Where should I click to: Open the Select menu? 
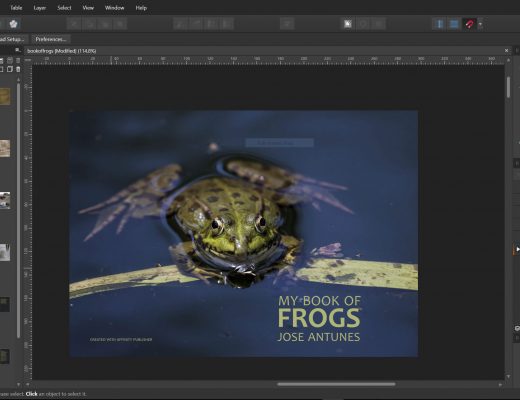coord(64,8)
